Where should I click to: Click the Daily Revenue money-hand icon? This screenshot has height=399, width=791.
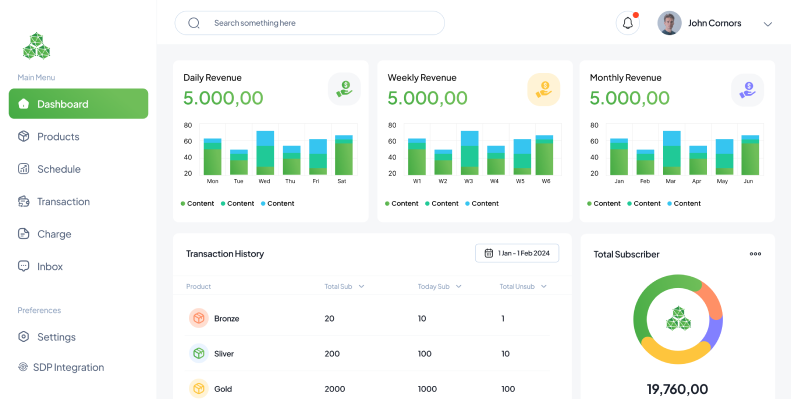coord(345,89)
